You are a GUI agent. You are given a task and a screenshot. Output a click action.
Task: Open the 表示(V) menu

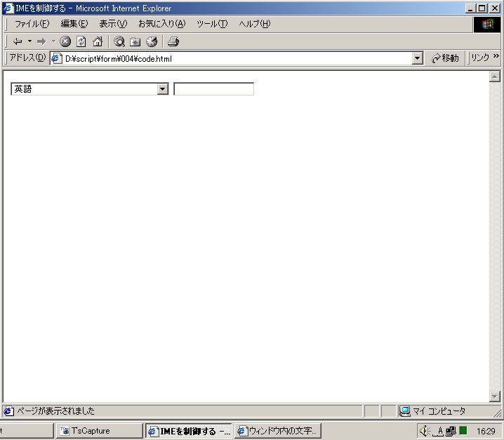[x=113, y=24]
